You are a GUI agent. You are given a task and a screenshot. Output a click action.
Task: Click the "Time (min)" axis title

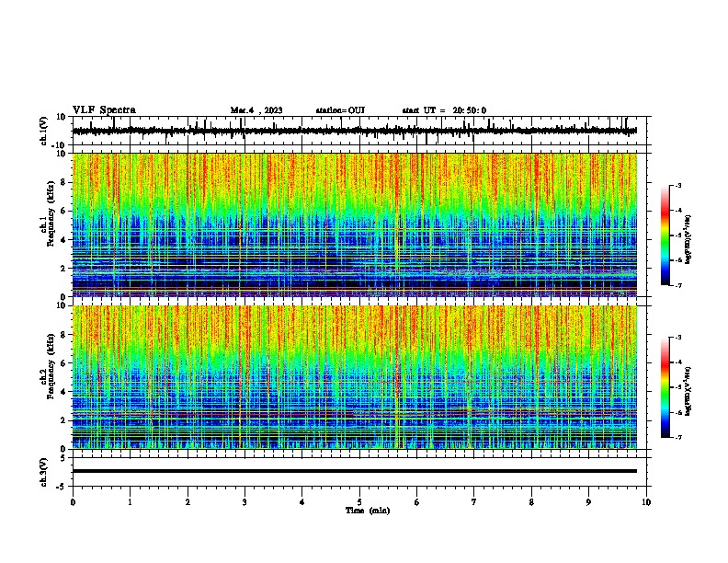coord(368,511)
